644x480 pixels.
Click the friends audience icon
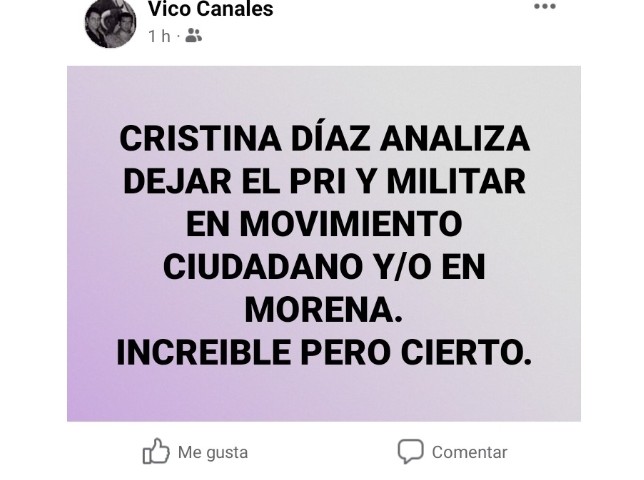click(193, 36)
